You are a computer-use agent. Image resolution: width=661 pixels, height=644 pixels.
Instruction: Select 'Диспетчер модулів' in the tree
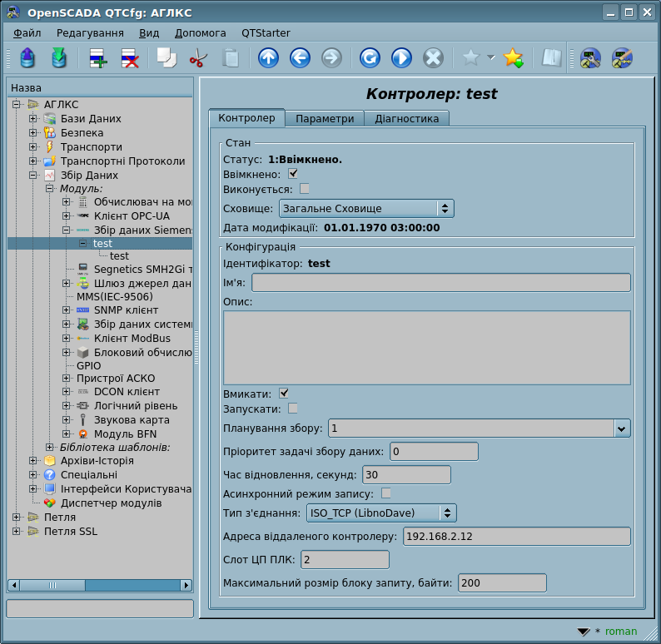[x=111, y=503]
